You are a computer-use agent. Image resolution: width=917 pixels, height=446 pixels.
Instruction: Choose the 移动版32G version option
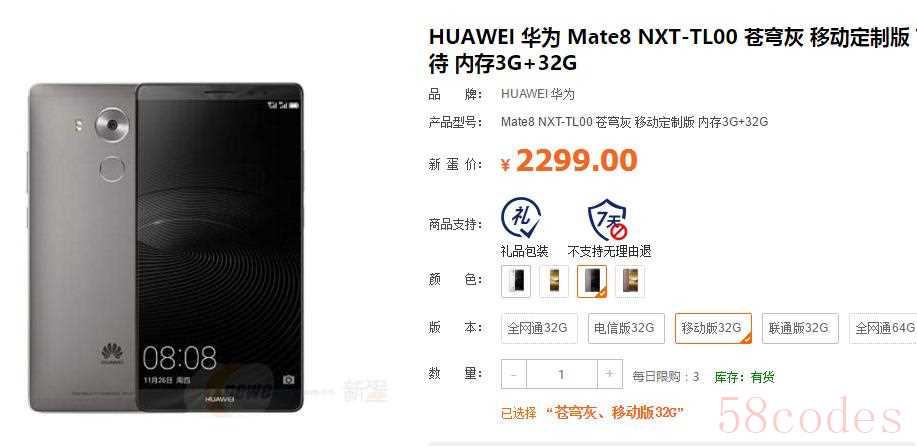[713, 328]
